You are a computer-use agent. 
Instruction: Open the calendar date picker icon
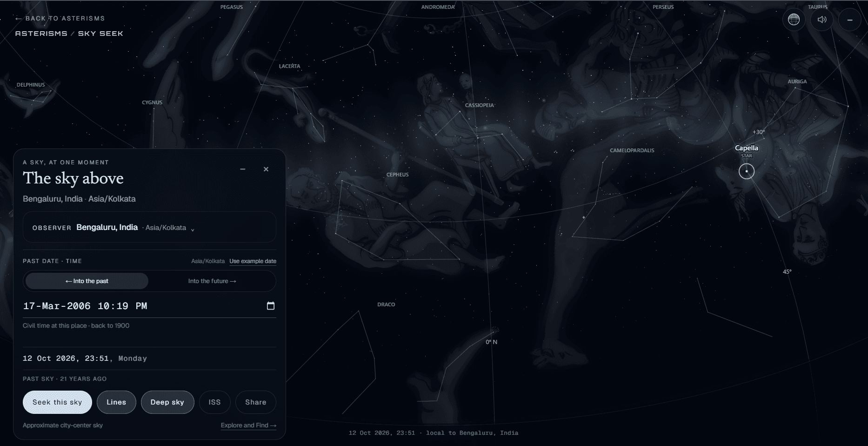coord(271,306)
